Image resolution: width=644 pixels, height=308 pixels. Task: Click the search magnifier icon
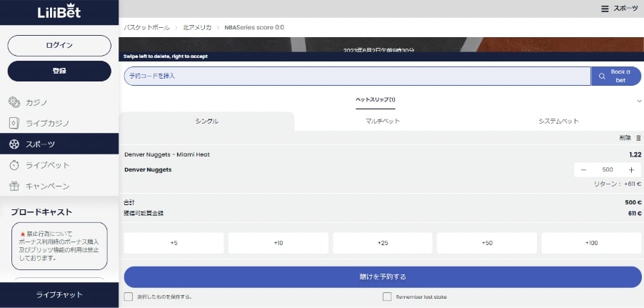pyautogui.click(x=602, y=76)
